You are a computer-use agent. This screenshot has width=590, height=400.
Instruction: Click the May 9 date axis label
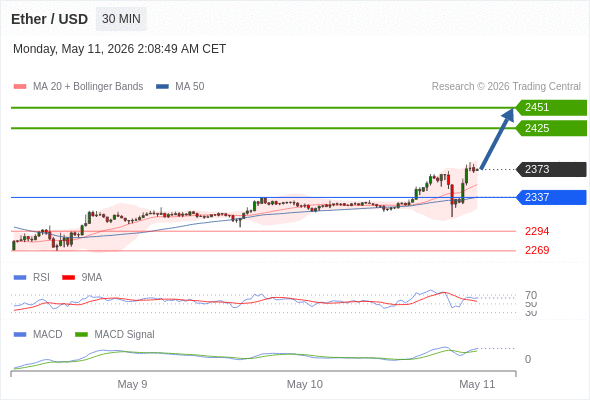click(x=132, y=384)
